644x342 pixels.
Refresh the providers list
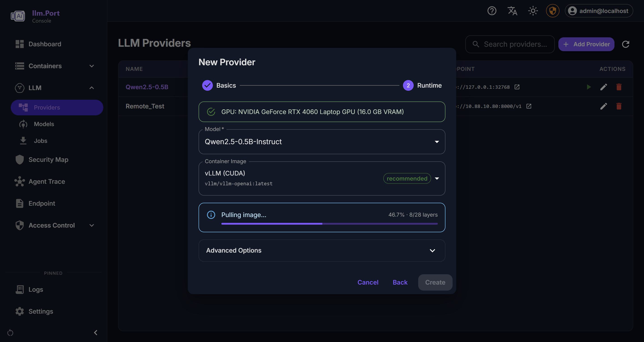click(x=625, y=44)
